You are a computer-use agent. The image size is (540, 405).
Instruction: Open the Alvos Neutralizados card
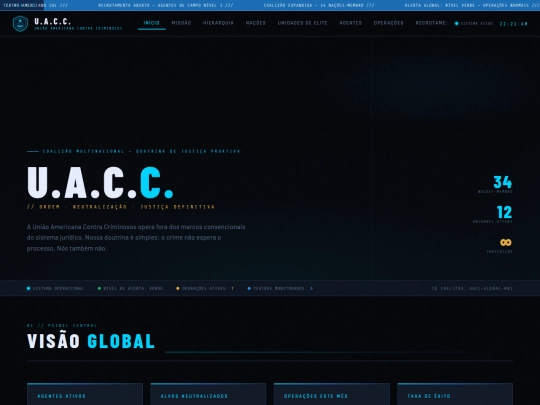208,394
